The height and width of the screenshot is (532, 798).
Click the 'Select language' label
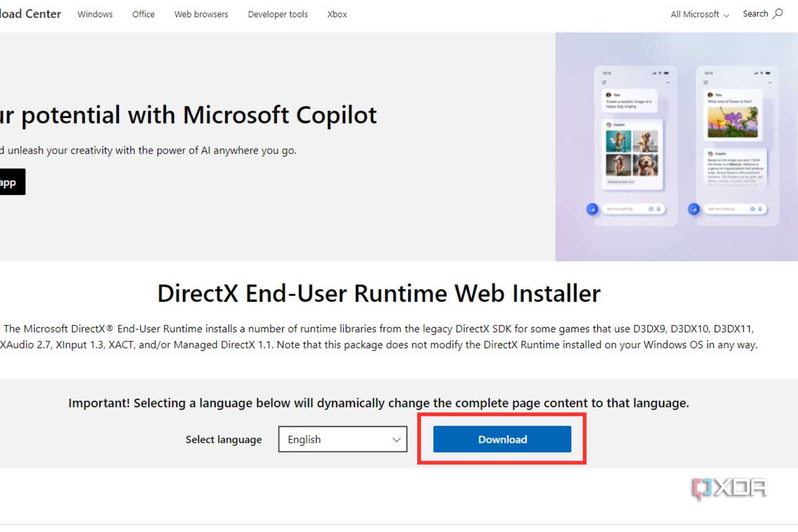coord(224,440)
